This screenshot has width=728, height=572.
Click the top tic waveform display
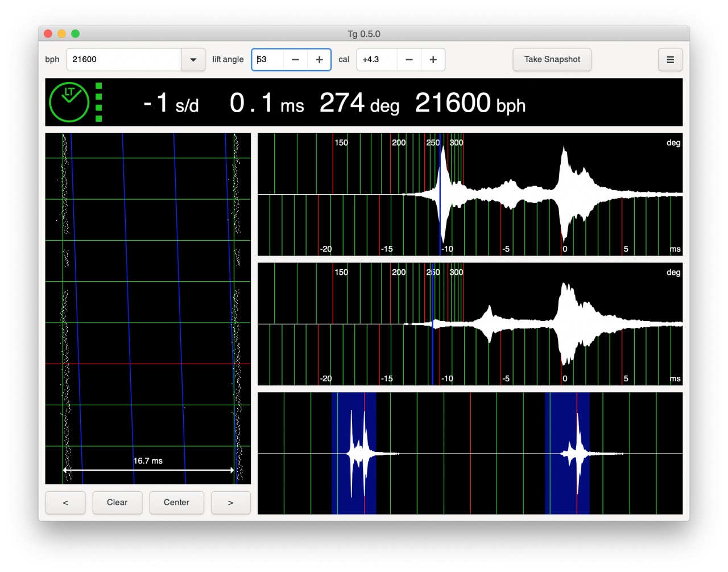point(470,195)
